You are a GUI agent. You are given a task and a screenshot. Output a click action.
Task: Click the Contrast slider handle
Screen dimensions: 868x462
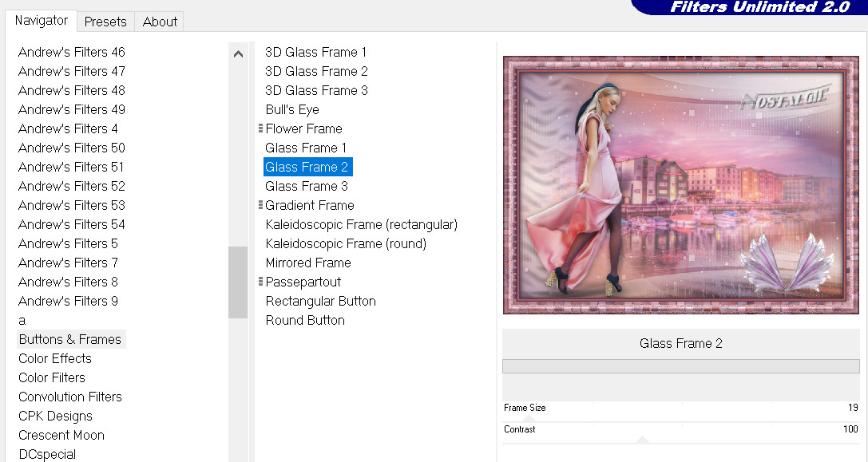(642, 440)
